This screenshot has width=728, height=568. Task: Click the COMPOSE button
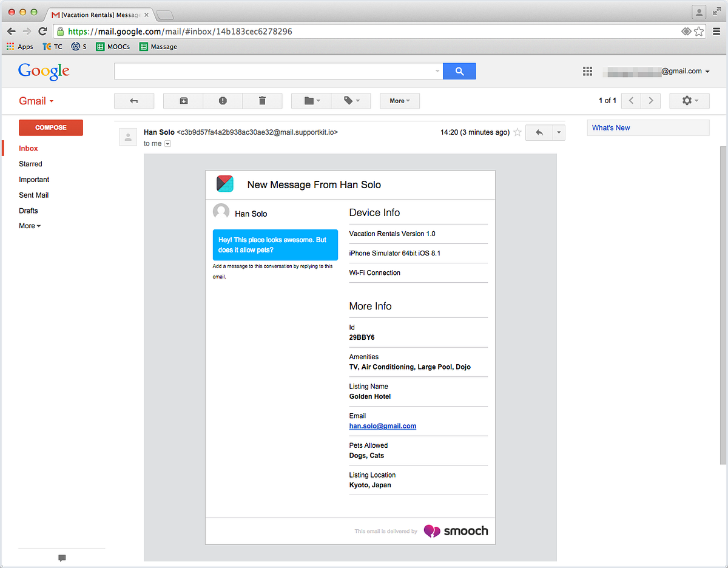pyautogui.click(x=51, y=127)
